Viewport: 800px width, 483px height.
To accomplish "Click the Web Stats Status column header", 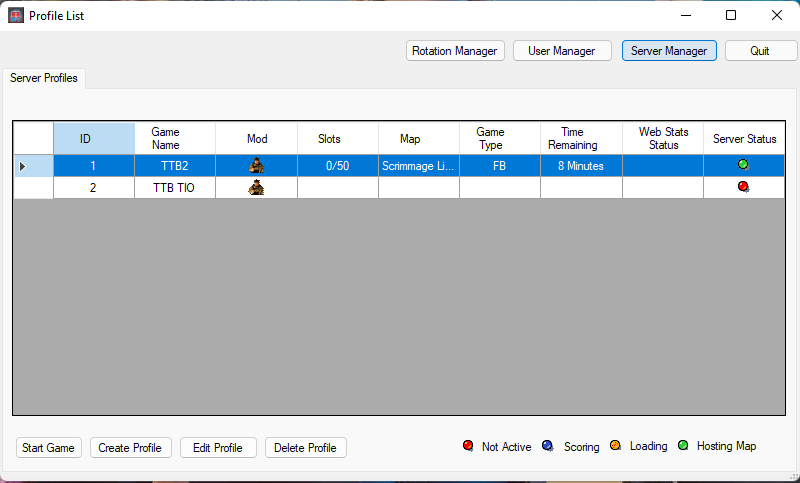I will pos(663,139).
